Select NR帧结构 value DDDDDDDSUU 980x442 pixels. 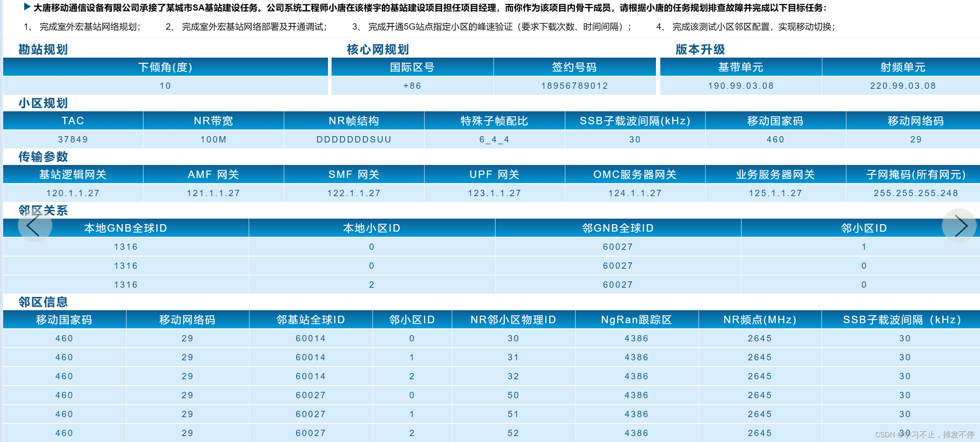[354, 139]
